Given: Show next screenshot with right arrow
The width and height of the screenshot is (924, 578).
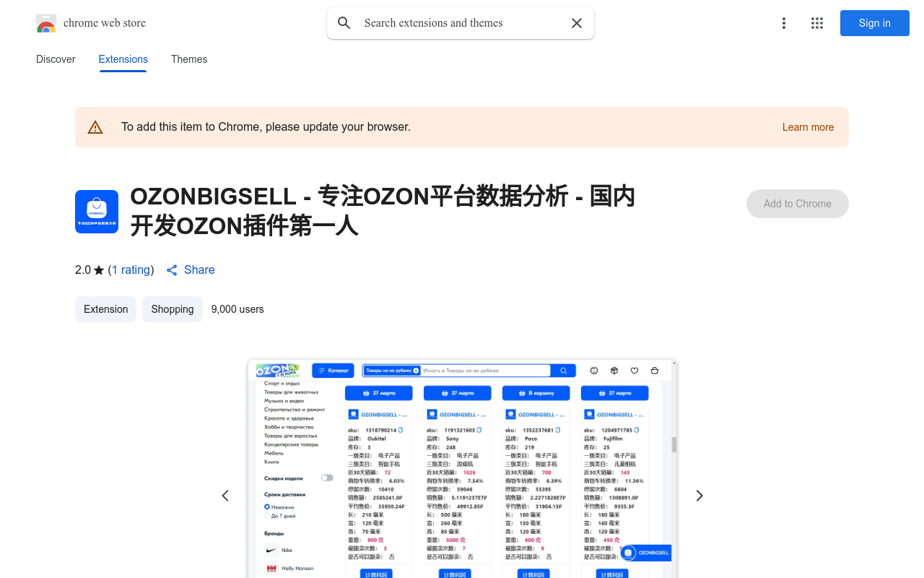Looking at the screenshot, I should tap(699, 496).
